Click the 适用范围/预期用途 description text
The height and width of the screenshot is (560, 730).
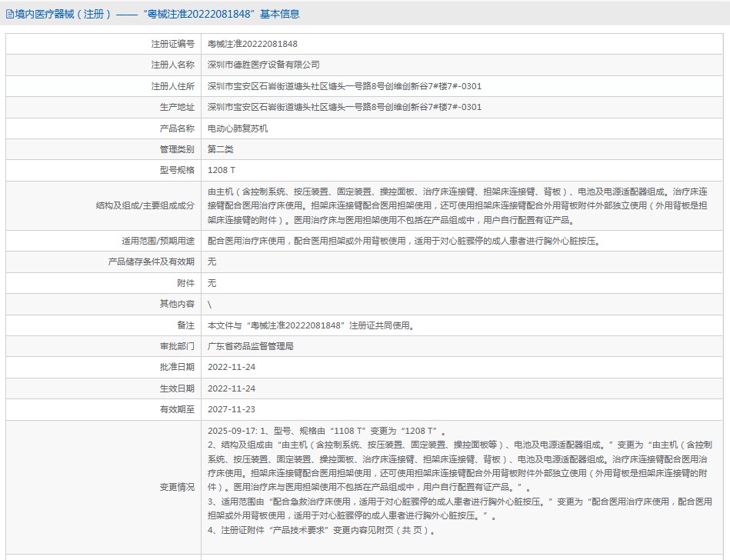tap(403, 241)
